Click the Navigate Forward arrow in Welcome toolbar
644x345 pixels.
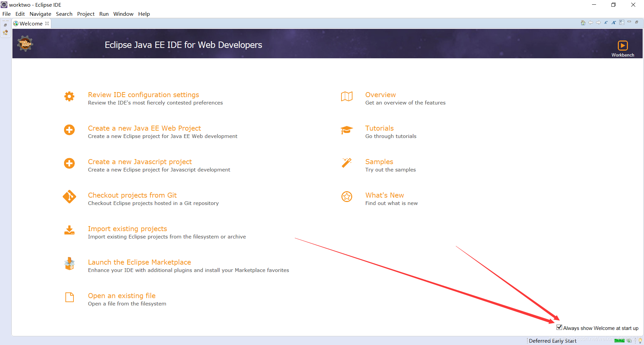pyautogui.click(x=598, y=23)
